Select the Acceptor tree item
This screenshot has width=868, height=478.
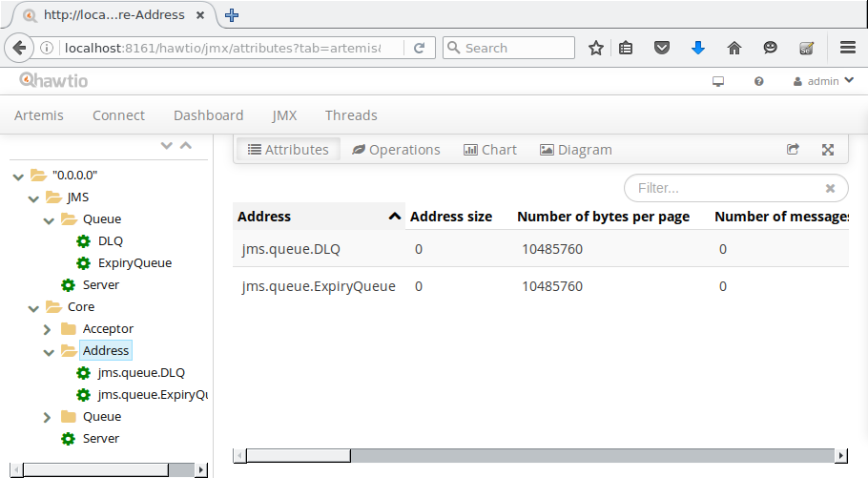coord(108,328)
